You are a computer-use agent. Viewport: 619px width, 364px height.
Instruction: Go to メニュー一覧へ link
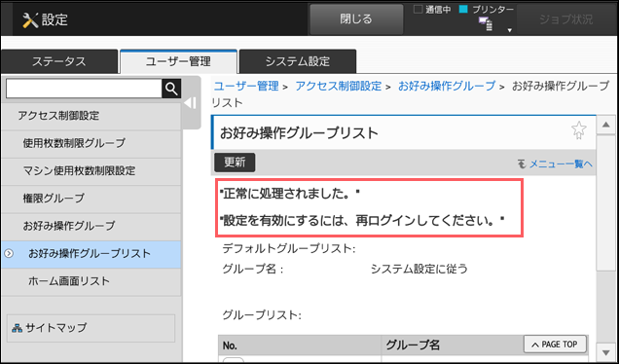(x=561, y=164)
